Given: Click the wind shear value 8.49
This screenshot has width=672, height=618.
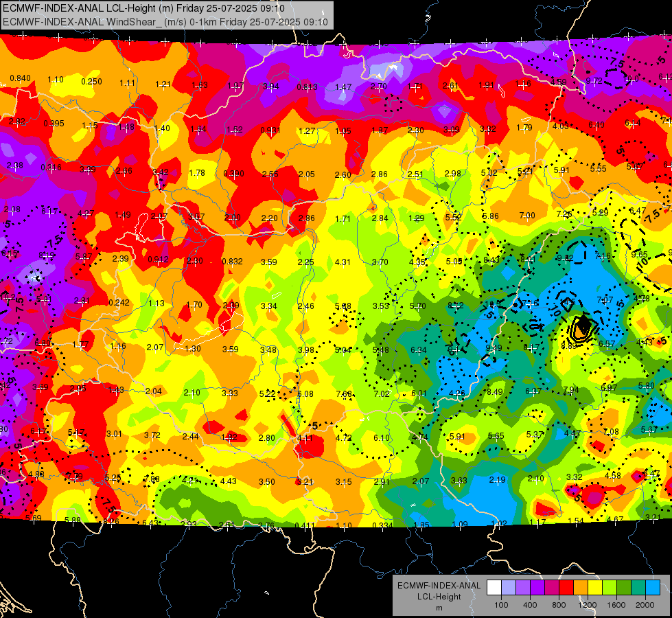Looking at the screenshot, I should pos(495,391).
